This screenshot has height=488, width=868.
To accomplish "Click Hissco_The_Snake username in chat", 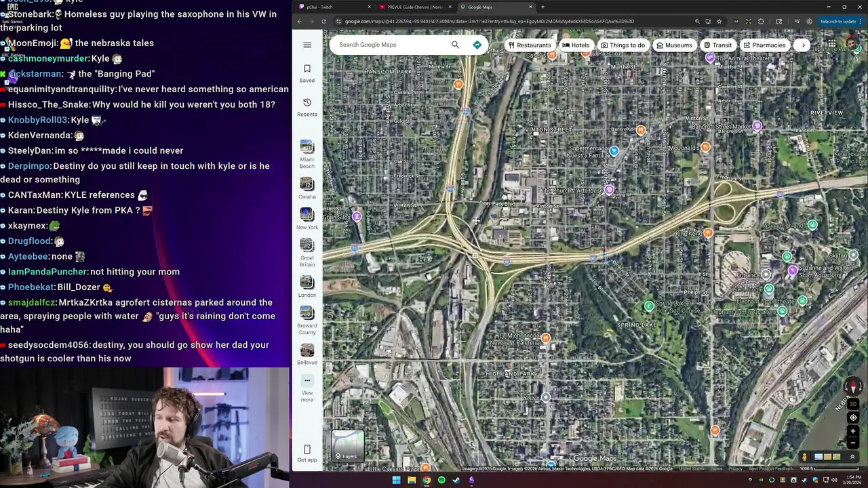I will click(49, 104).
